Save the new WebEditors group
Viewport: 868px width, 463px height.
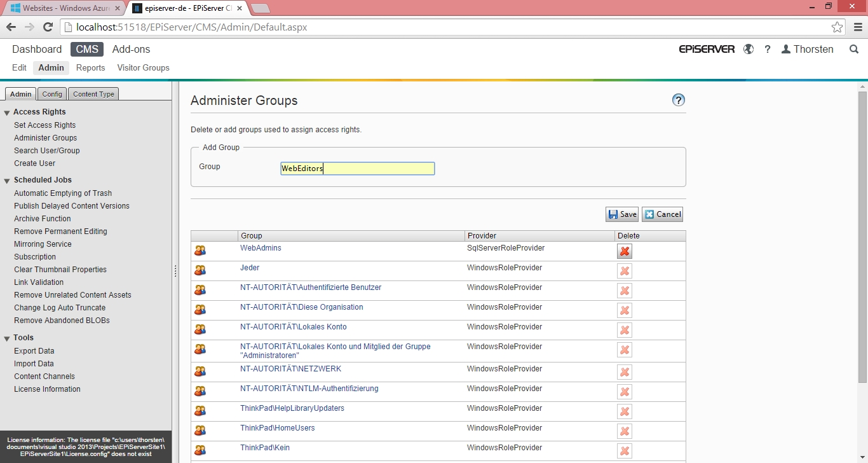tap(621, 214)
